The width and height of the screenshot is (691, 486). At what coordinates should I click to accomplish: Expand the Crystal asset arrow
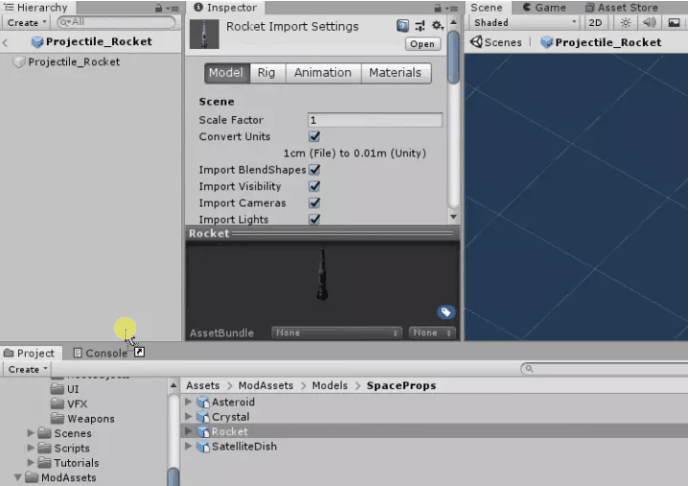coord(188,417)
